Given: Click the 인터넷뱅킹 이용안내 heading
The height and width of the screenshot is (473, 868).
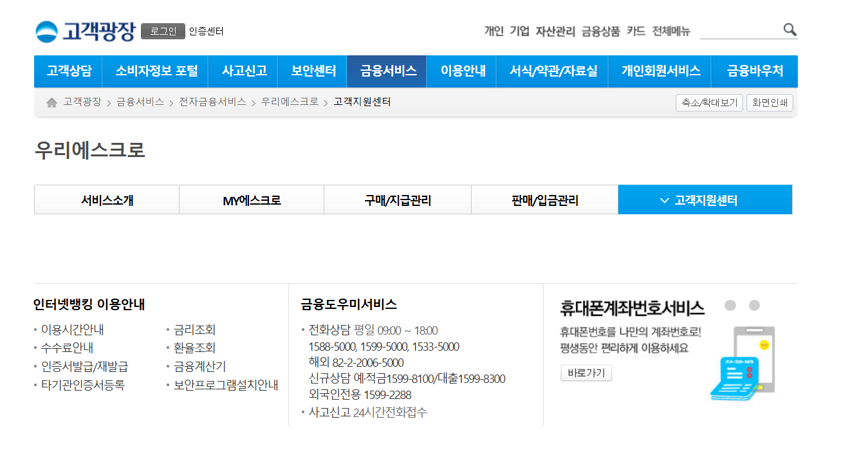Looking at the screenshot, I should tap(89, 304).
